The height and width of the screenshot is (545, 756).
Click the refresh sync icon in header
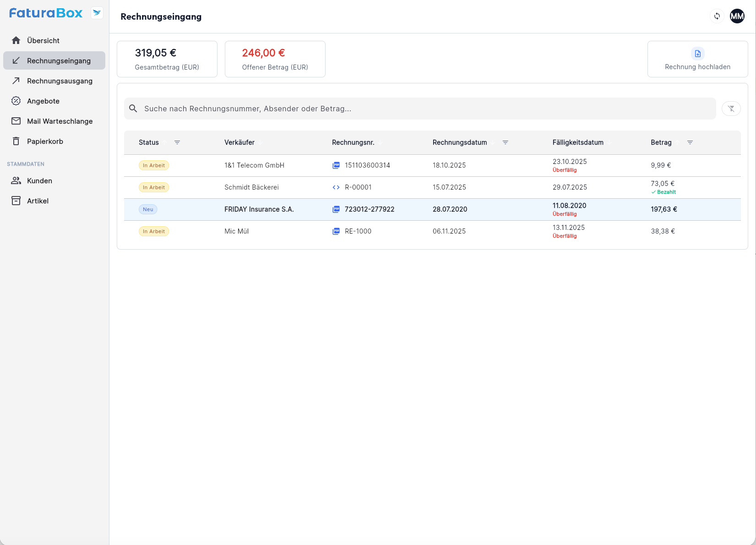pos(717,16)
